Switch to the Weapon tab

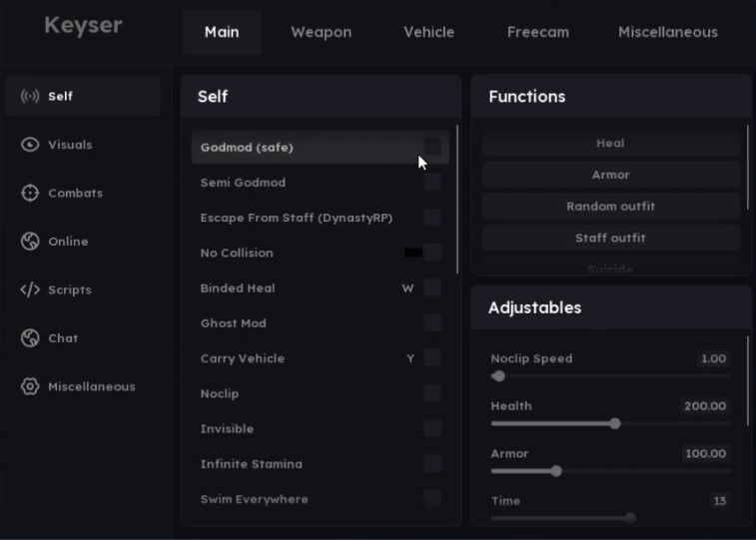(321, 32)
